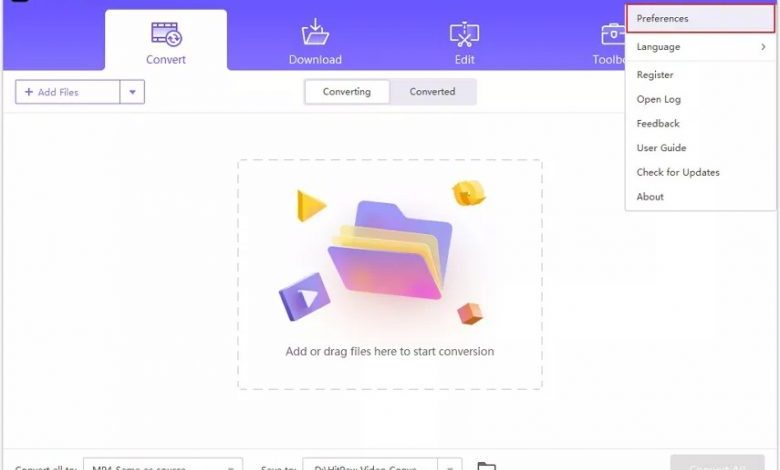Image resolution: width=780 pixels, height=470 pixels.
Task: Open the Convert all to format dropdown
Action: 163,465
